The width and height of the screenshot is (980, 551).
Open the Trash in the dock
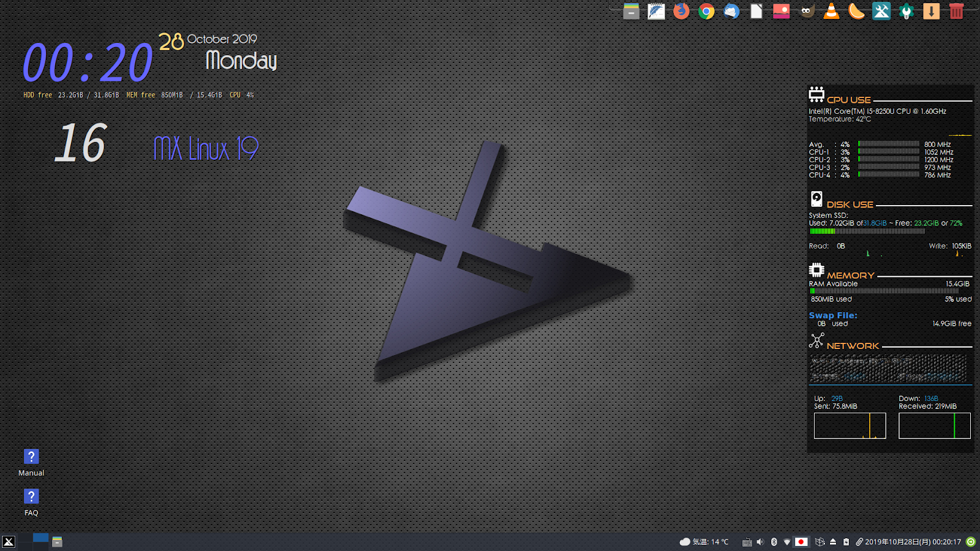[x=956, y=11]
